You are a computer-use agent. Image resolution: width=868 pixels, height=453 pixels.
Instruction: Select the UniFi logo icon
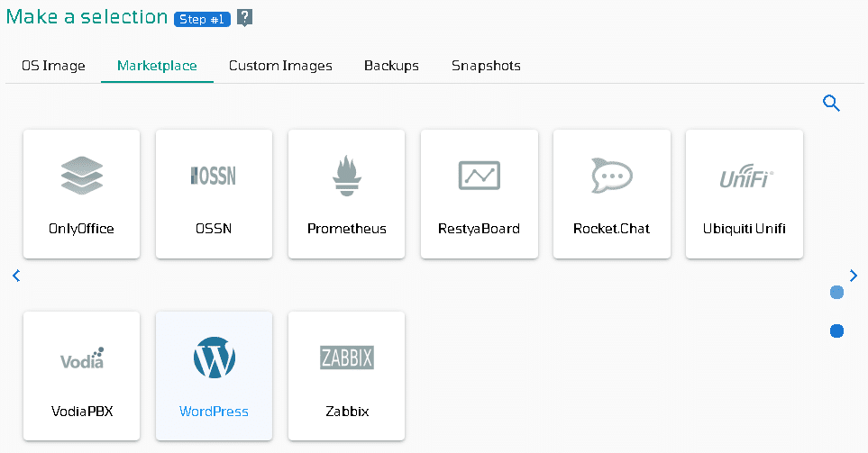[745, 176]
